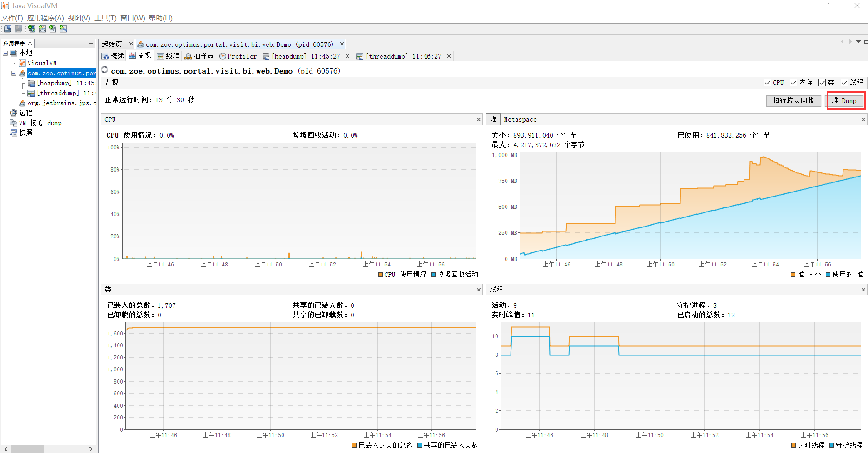
Task: Switch to the Metaspace chart tab
Action: tap(520, 120)
